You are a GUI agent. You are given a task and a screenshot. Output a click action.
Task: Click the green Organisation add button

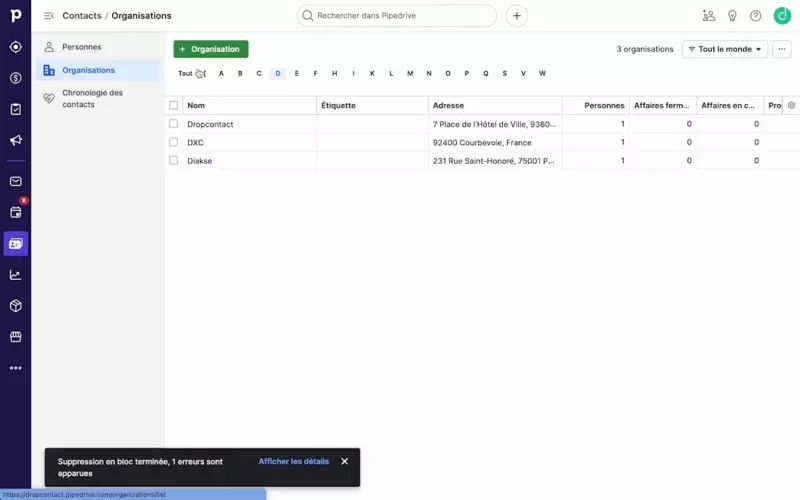[x=210, y=49]
